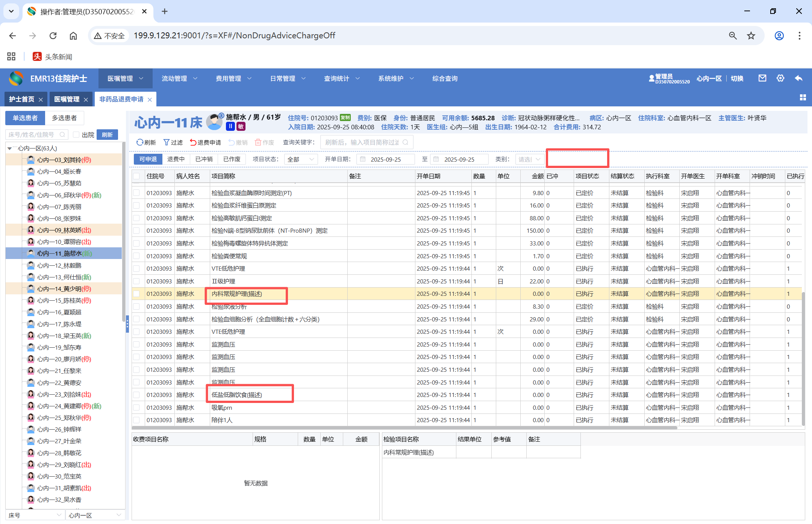The height and width of the screenshot is (524, 812).
Task: Click the 过滤 filter funnel icon
Action: (x=167, y=142)
